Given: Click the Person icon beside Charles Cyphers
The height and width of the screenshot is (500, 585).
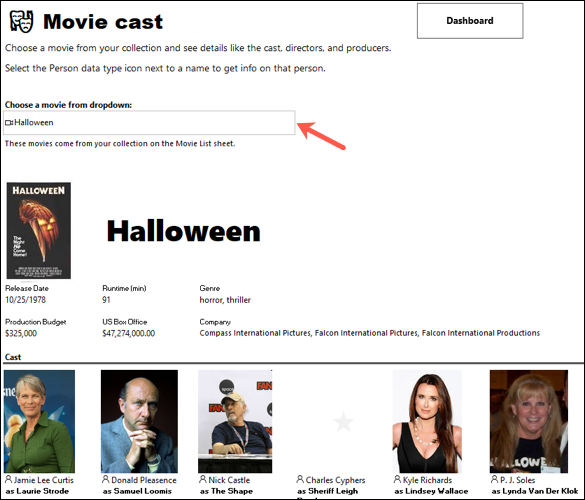Looking at the screenshot, I should pos(300,479).
